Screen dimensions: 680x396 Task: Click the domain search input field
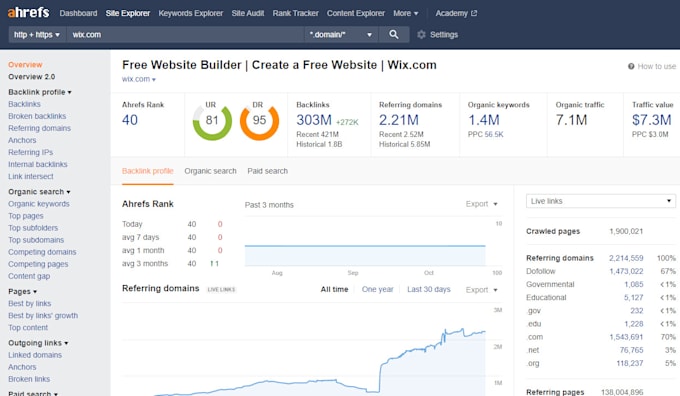(x=185, y=34)
